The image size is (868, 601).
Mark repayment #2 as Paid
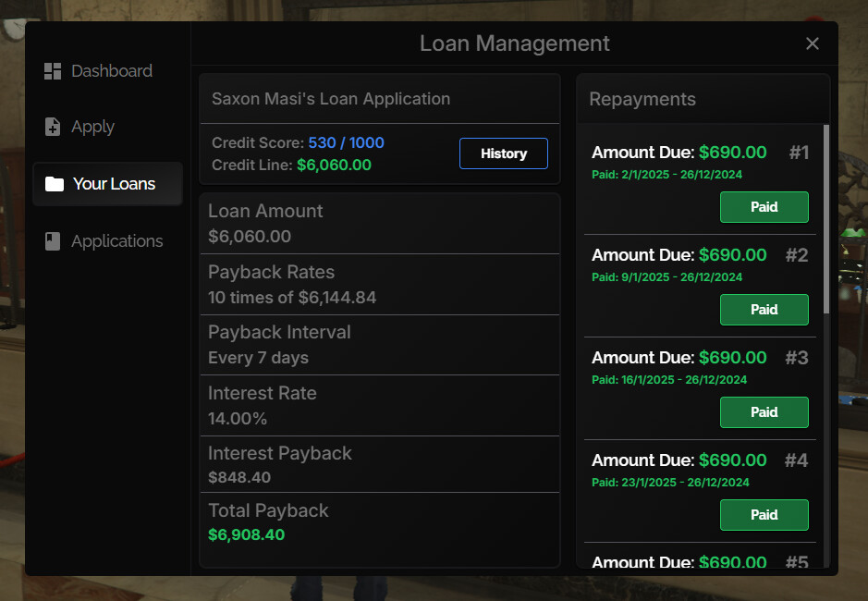[x=764, y=310]
